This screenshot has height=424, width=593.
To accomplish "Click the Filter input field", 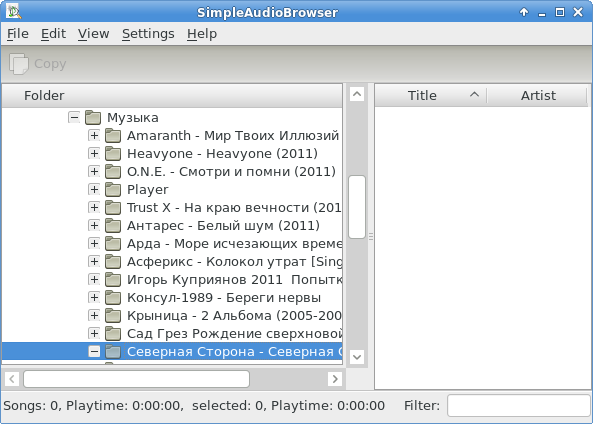I will [x=519, y=406].
